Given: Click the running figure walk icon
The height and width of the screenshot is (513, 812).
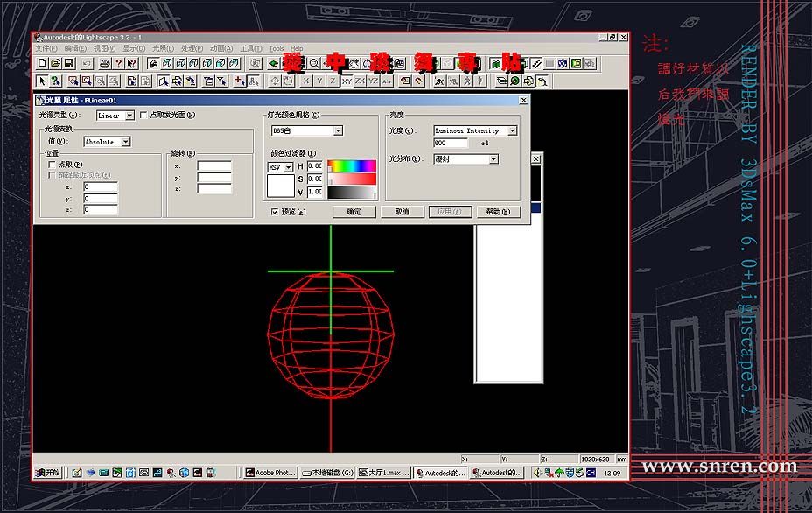Looking at the screenshot, I should [439, 81].
